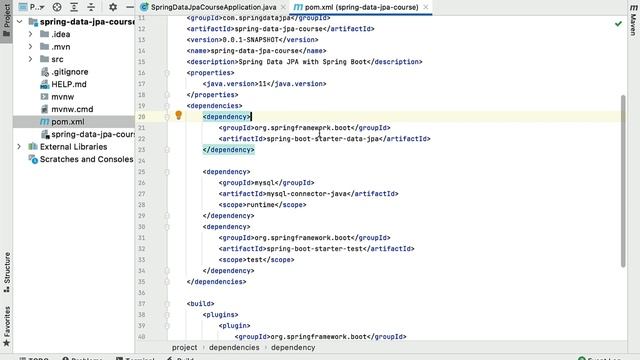Click the test scope text on line 33

(x=255, y=260)
